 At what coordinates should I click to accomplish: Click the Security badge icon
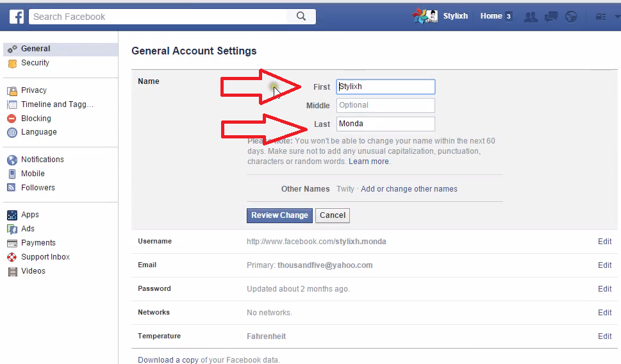click(12, 63)
